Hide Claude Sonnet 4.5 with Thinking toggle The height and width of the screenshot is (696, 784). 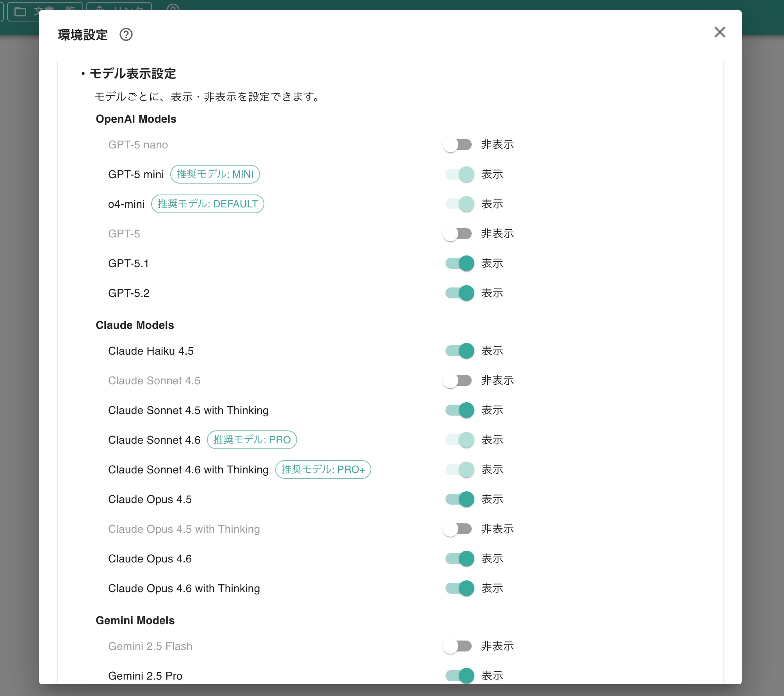point(460,410)
